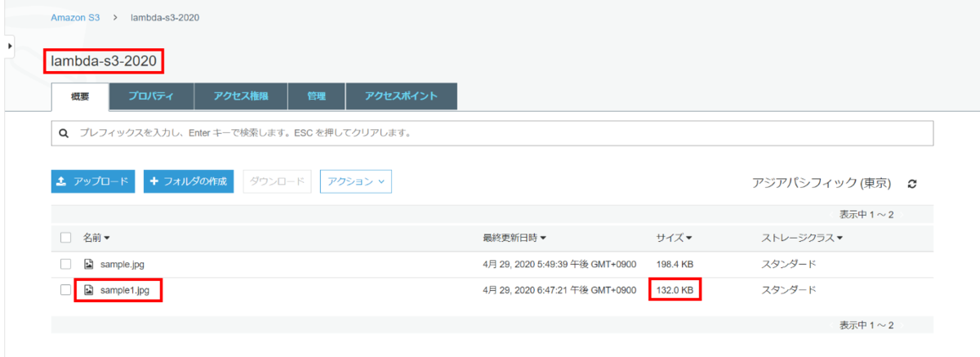Sort by サイズ column header
Viewport: 980px width, 357px height.
coord(674,238)
